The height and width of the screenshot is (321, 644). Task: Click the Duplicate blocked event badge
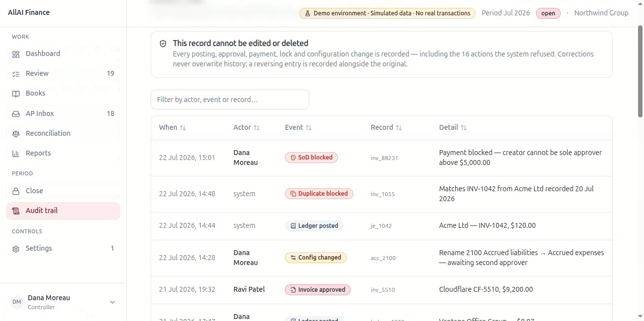pos(319,194)
